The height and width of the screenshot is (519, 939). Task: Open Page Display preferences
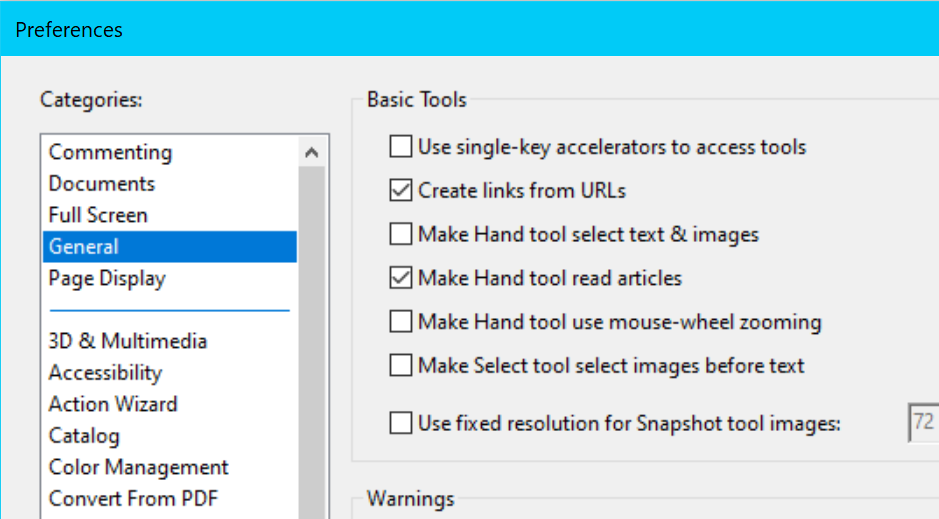pos(107,278)
